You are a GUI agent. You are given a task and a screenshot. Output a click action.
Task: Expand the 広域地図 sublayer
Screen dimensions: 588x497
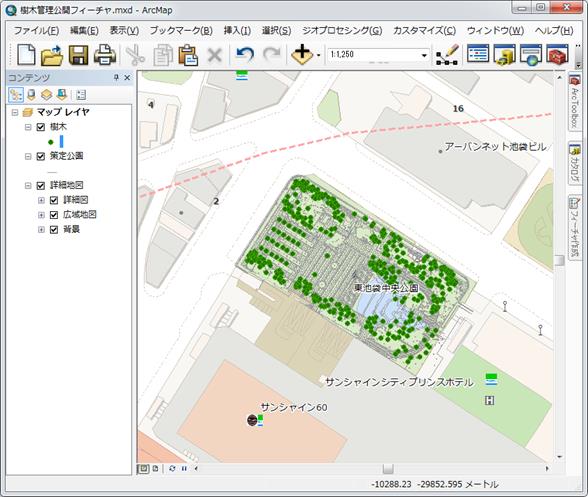pyautogui.click(x=41, y=215)
